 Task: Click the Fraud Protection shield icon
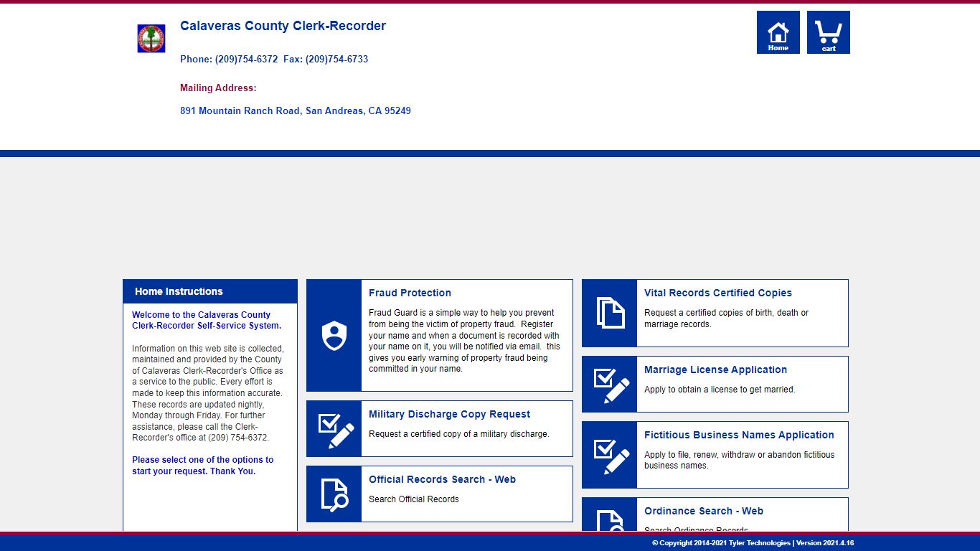(334, 335)
